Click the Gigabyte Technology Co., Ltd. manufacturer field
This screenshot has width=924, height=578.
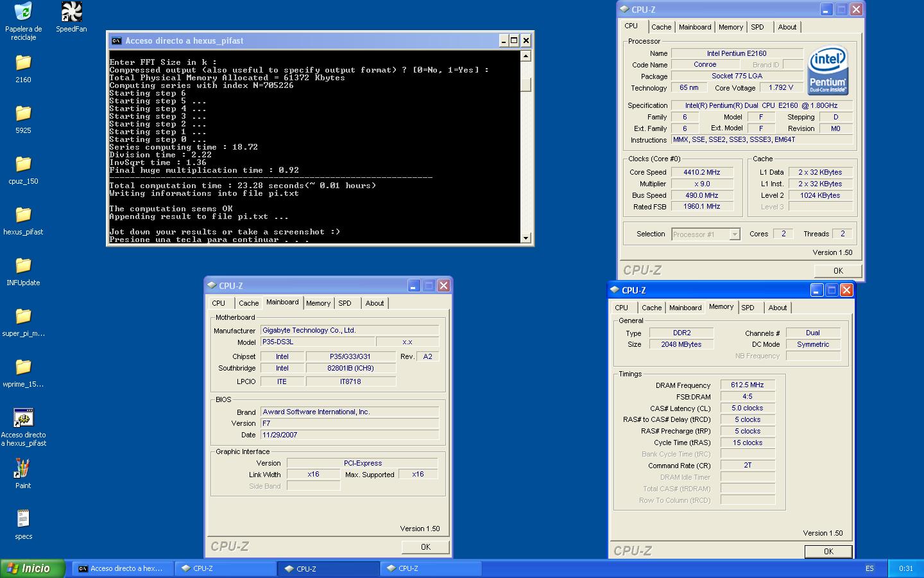tap(350, 330)
